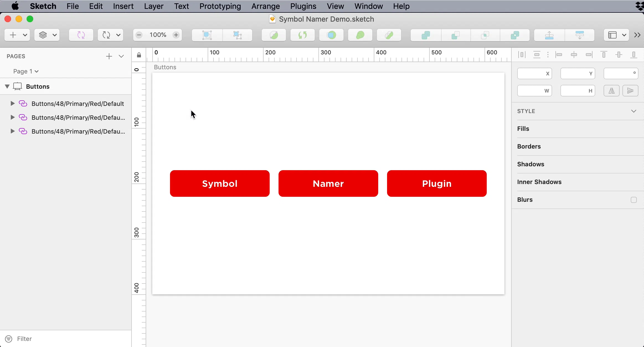Open the Prototyping menu
The image size is (644, 347).
tap(220, 6)
